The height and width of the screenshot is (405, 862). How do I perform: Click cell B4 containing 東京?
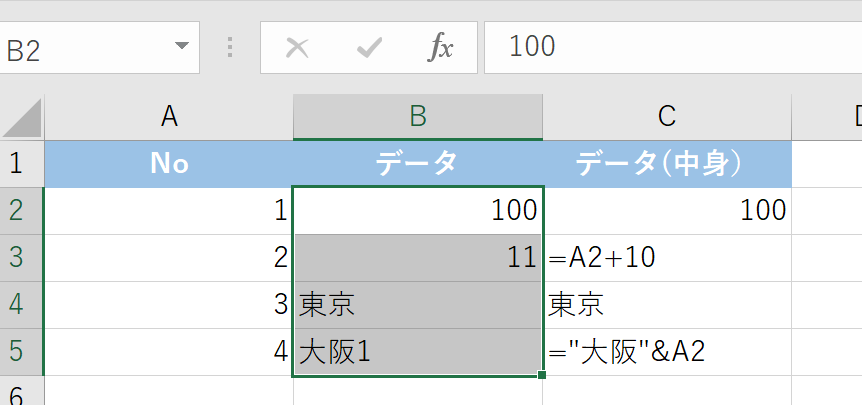click(x=418, y=305)
